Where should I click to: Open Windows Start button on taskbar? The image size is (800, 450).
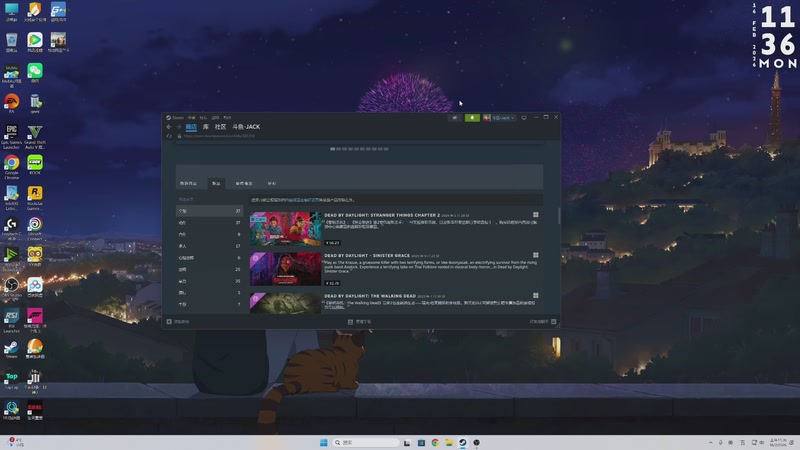point(323,442)
